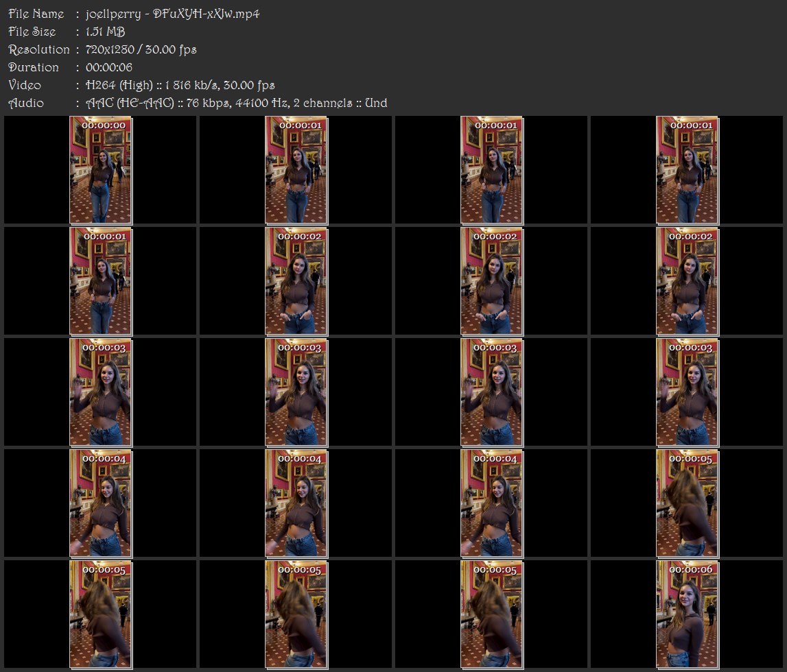787x672 pixels.
Task: Select the frame thumbnail stamped 00:00:06
Action: 688,614
